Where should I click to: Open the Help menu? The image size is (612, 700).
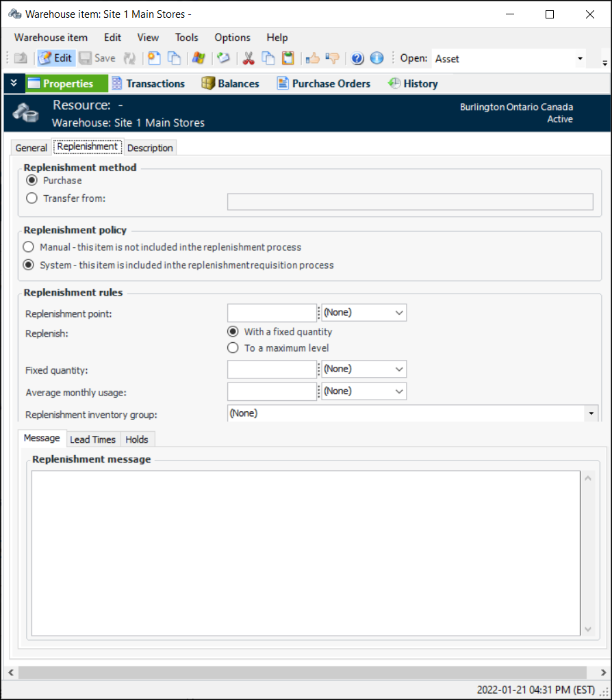tap(277, 38)
